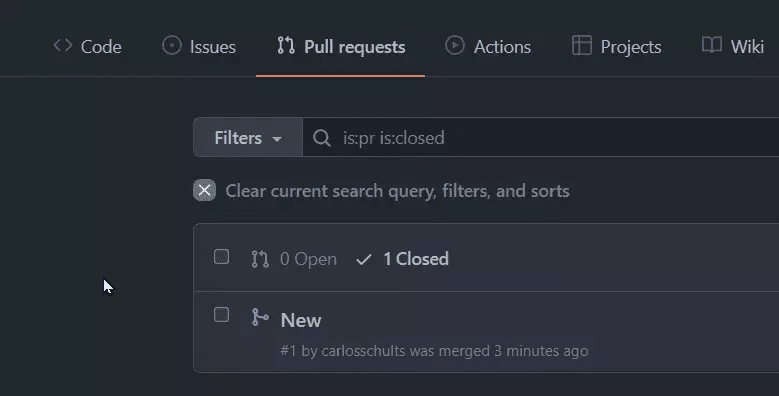
Task: Switch to the Issues tab
Action: point(199,46)
